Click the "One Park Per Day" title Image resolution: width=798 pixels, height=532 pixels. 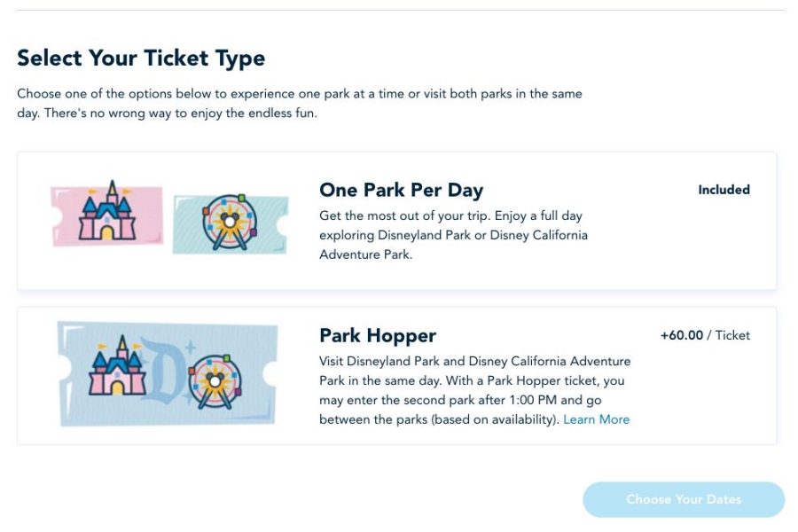(401, 190)
